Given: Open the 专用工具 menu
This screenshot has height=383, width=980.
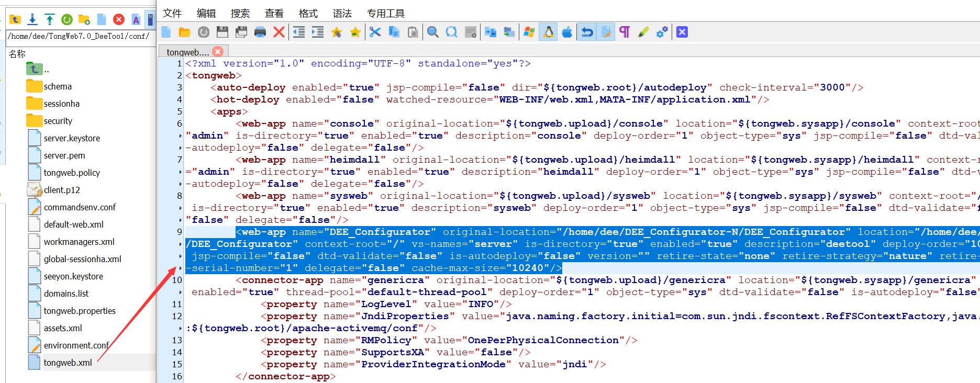Looking at the screenshot, I should 386,13.
